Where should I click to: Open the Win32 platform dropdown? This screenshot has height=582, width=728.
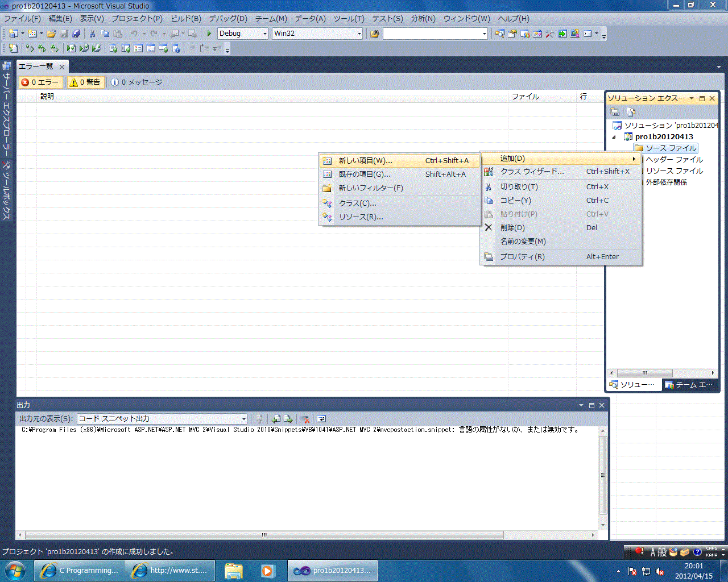click(359, 34)
